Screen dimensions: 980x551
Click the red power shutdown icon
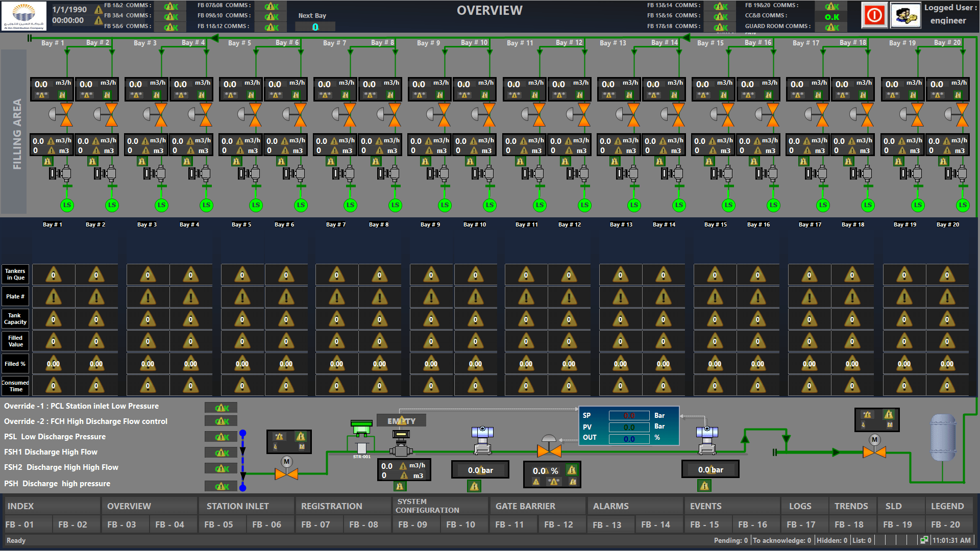(874, 15)
